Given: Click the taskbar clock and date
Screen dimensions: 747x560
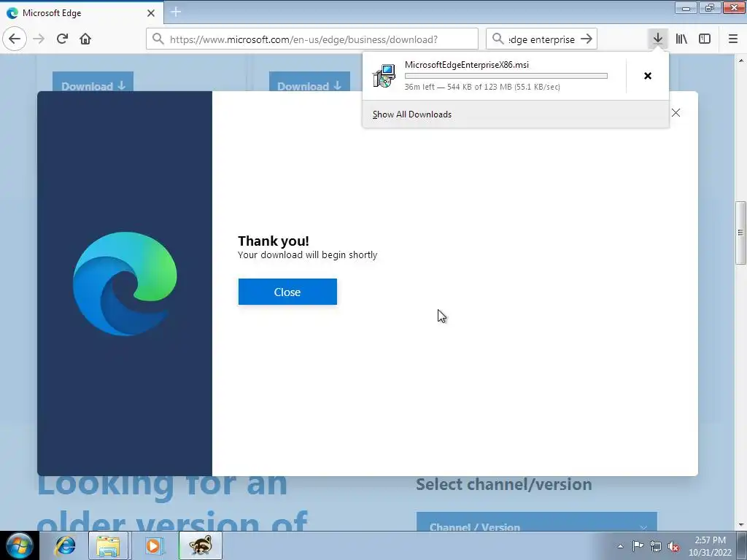Looking at the screenshot, I should pos(711,546).
